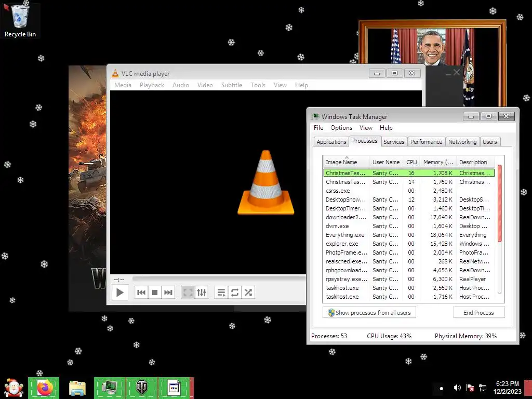532x399 pixels.
Task: Open the VLC Help menu
Action: click(301, 85)
